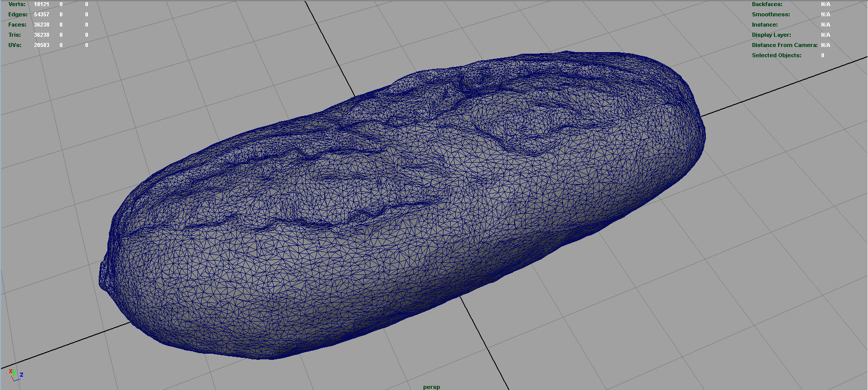Click the view axis orientation icon
868x390 pixels.
pos(16,375)
